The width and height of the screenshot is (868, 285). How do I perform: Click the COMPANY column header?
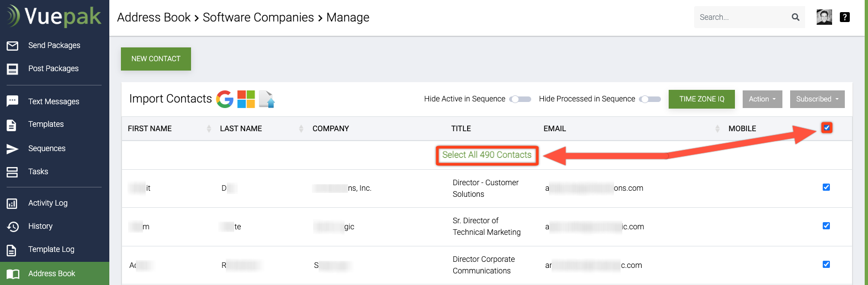331,128
